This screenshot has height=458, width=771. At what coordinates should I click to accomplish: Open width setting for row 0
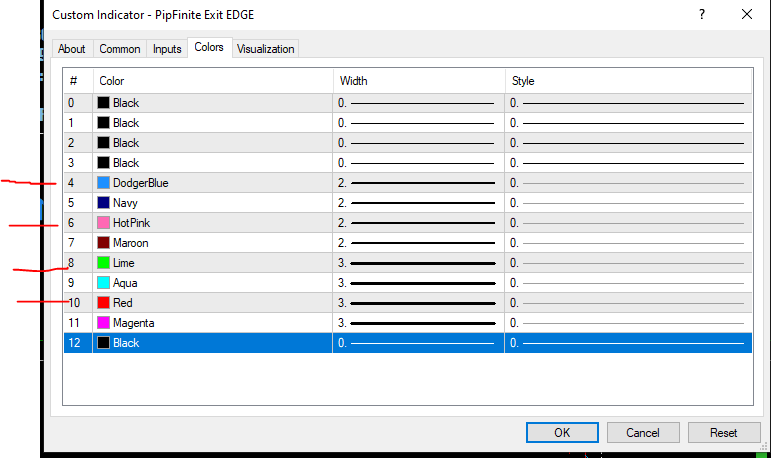(x=418, y=103)
